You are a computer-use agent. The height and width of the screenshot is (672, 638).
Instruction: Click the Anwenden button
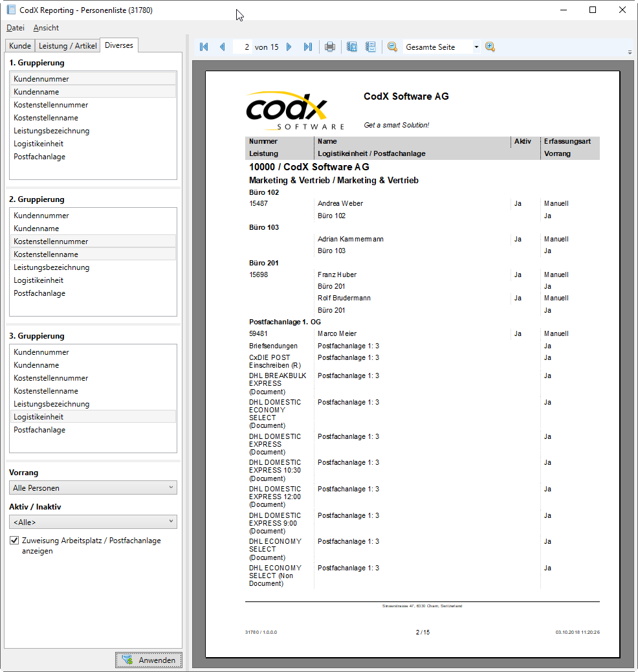tap(149, 660)
